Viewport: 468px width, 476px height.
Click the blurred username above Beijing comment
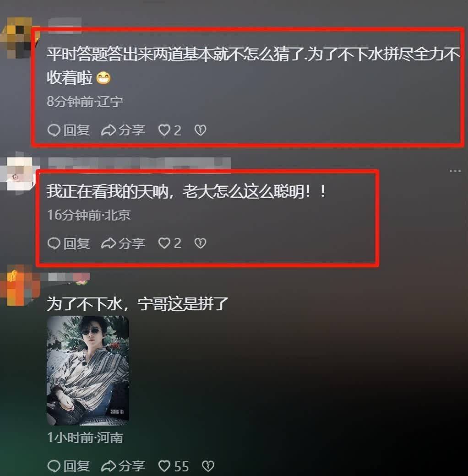[x=140, y=163]
